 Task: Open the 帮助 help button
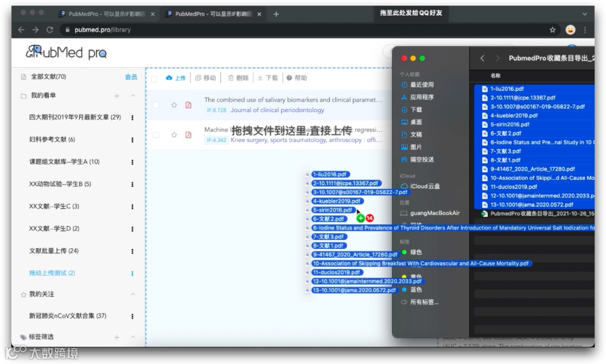(x=297, y=77)
